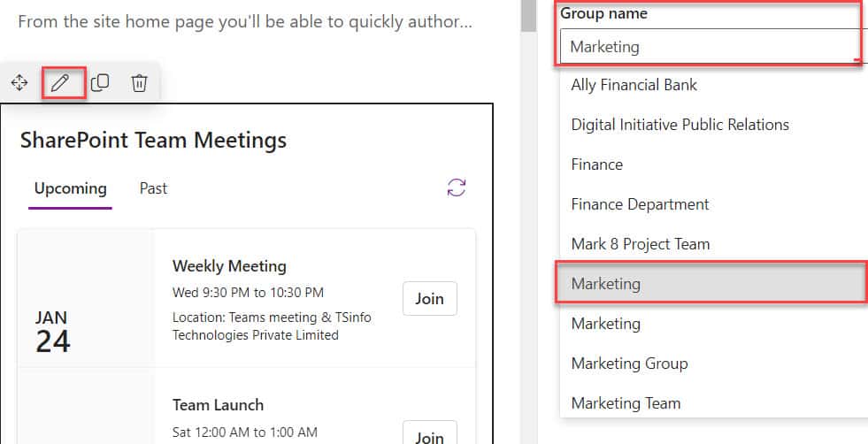Select Ally Financial Bank option

coord(713,85)
